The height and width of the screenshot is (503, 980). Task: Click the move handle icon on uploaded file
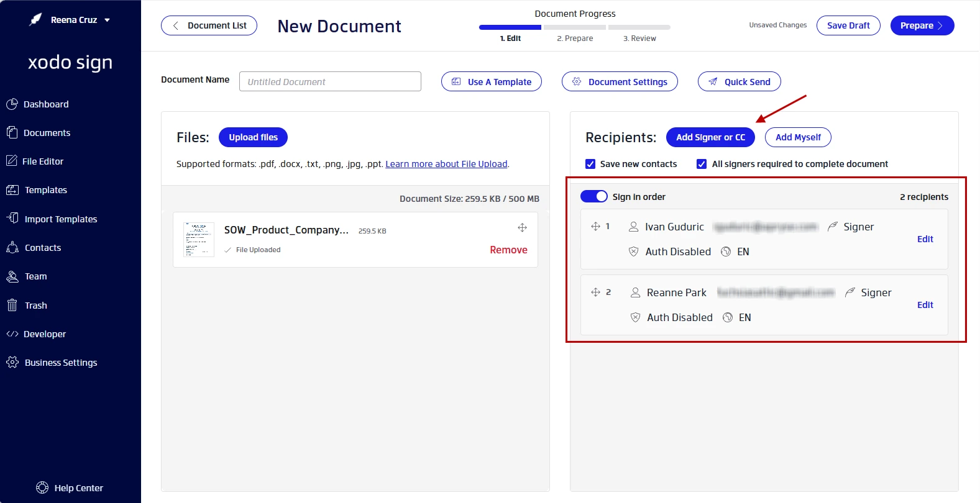pos(522,228)
